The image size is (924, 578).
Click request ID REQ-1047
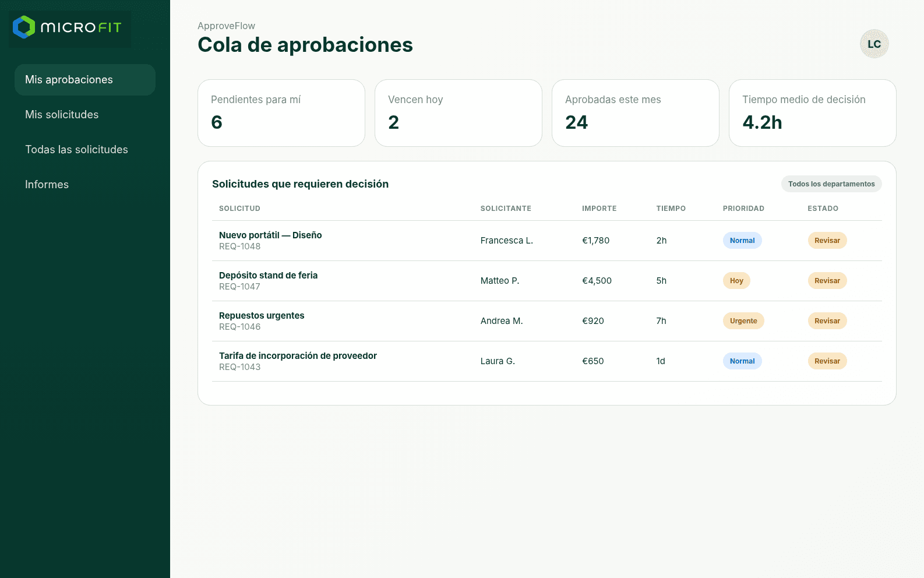click(x=239, y=287)
